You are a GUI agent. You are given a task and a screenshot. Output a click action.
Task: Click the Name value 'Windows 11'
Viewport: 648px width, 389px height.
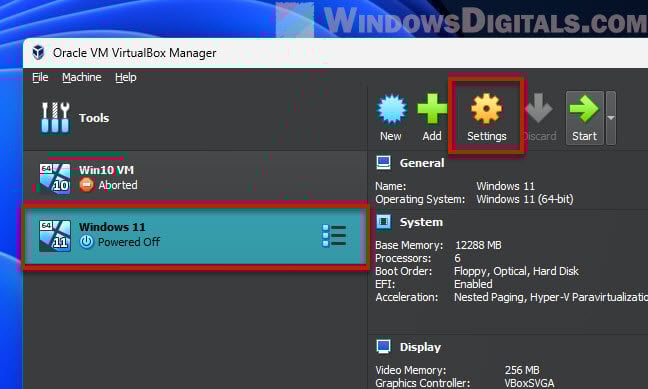click(505, 186)
